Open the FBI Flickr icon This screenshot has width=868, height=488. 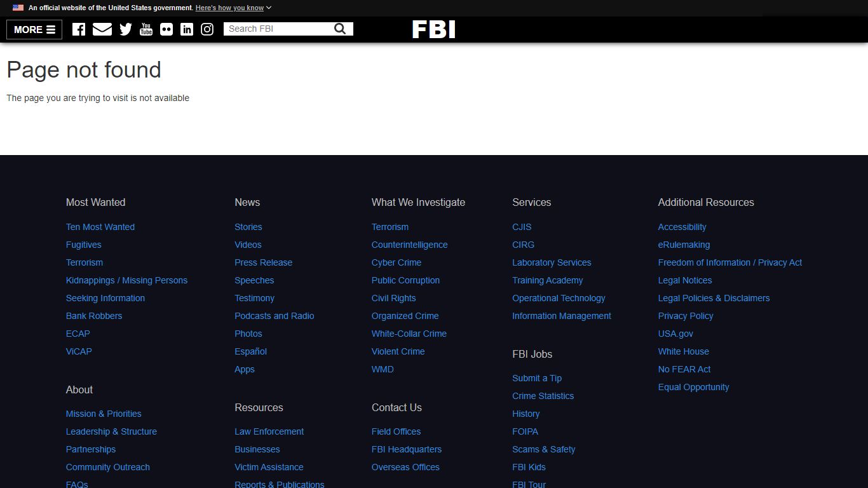(166, 29)
